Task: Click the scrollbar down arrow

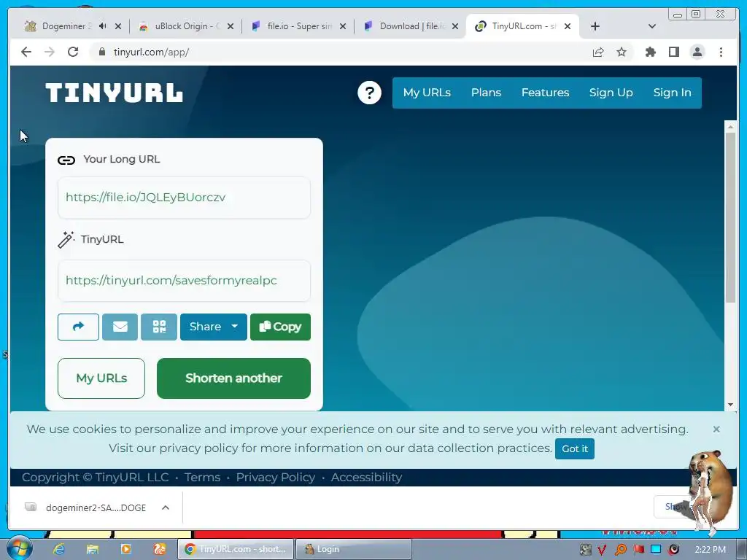Action: tap(730, 405)
